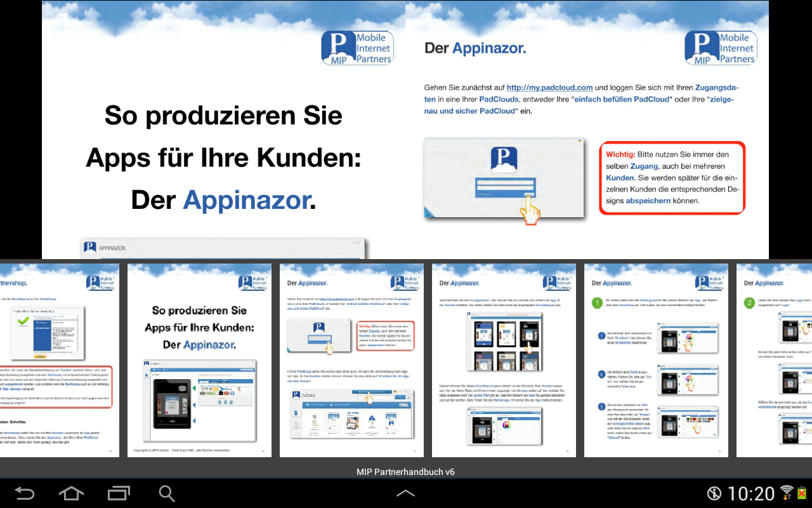Viewport: 812px width, 508px height.
Task: Open the partly visible Partnershop thumbnail
Action: (60, 360)
